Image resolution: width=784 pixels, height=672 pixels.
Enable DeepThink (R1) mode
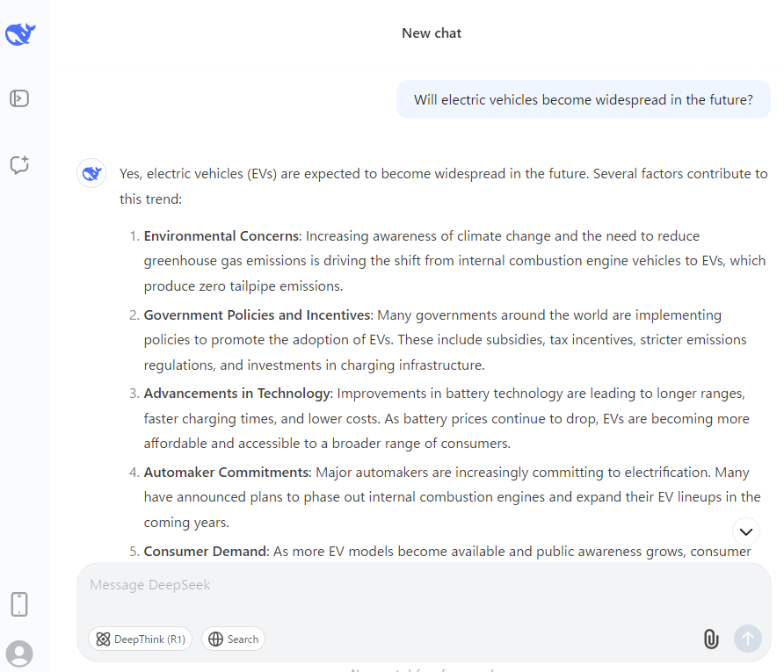pyautogui.click(x=141, y=639)
